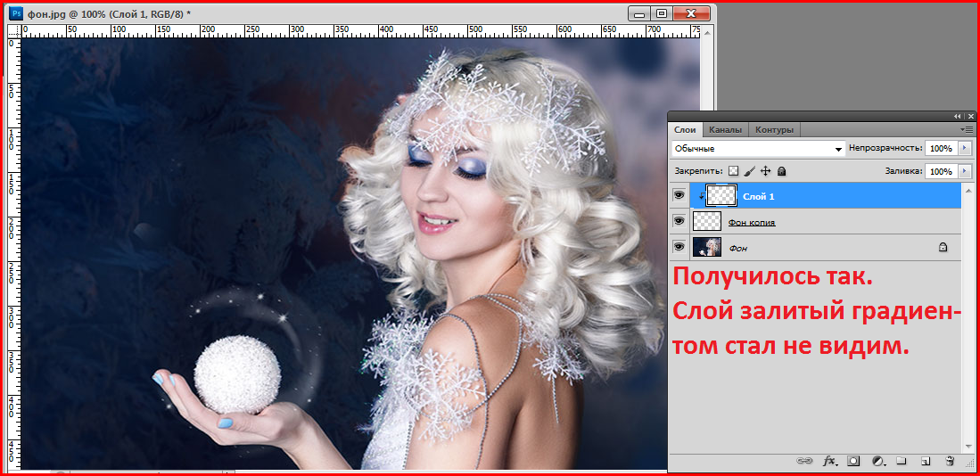Click the Заливка value field
Viewport: 980px width, 476px height.
tap(941, 171)
